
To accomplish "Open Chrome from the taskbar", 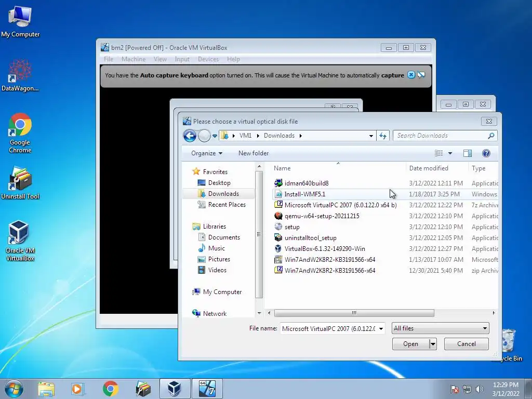I will click(110, 389).
